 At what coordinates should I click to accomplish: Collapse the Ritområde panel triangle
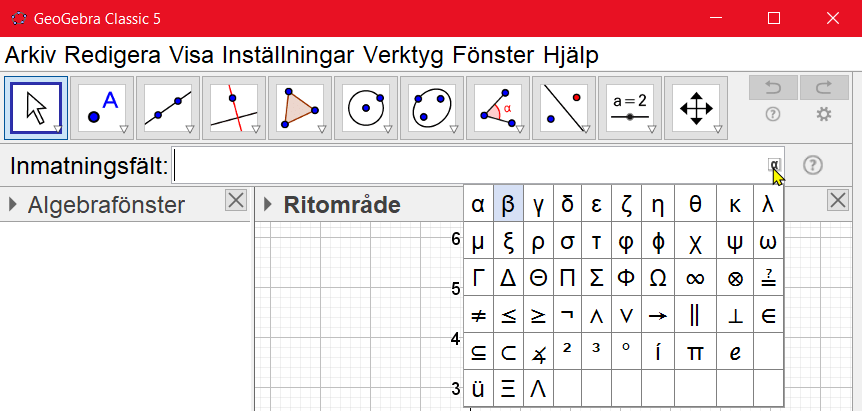[x=269, y=206]
